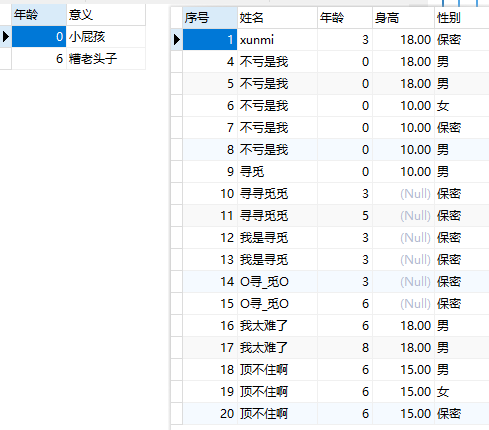Click the 身高 column header

coord(404,18)
